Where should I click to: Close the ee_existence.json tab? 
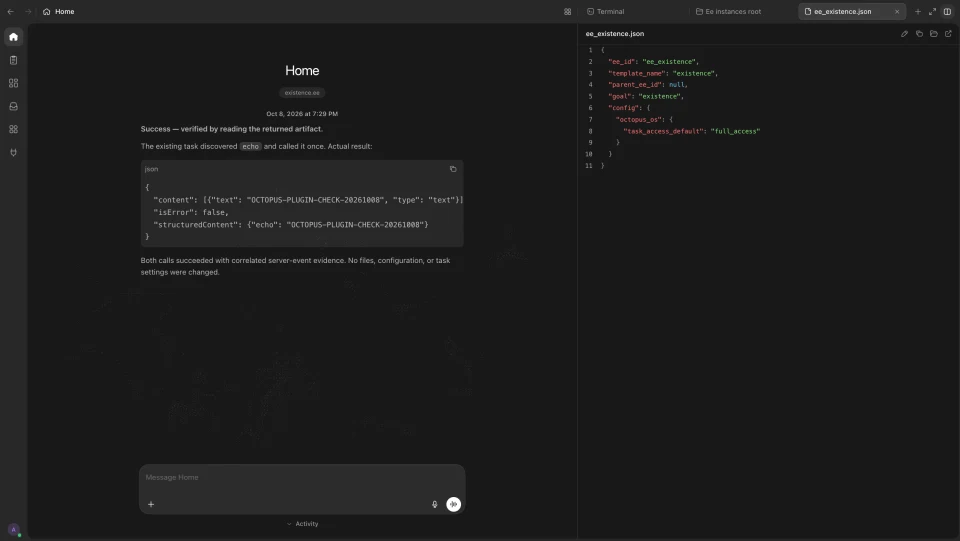897,12
